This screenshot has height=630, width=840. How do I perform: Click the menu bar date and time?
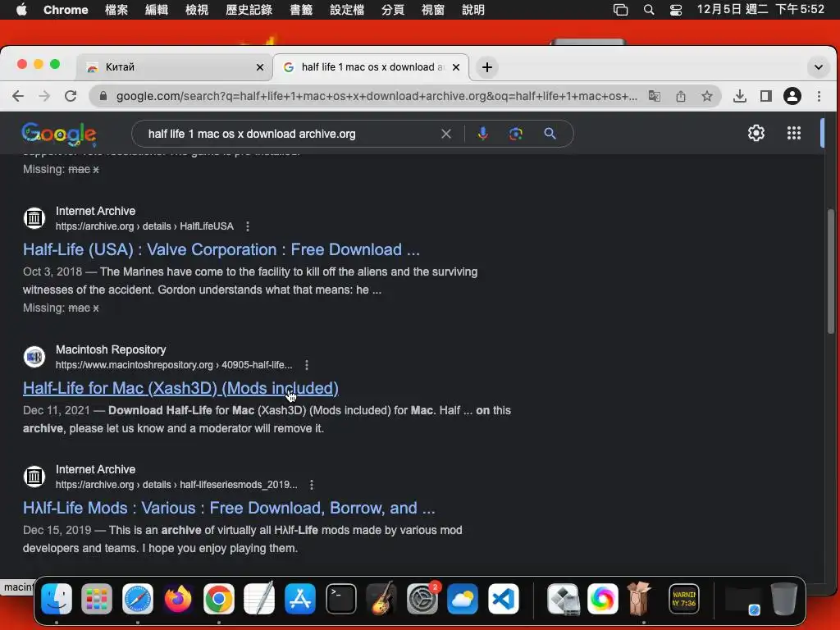coord(760,9)
